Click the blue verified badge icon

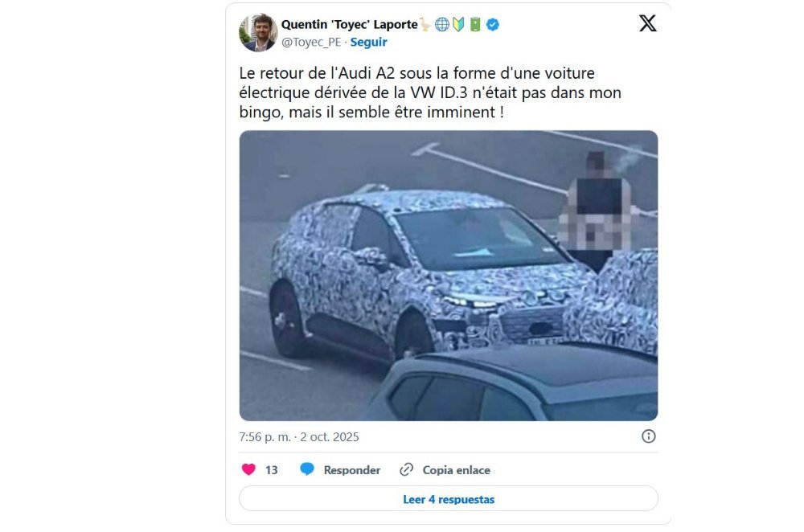[x=493, y=25]
